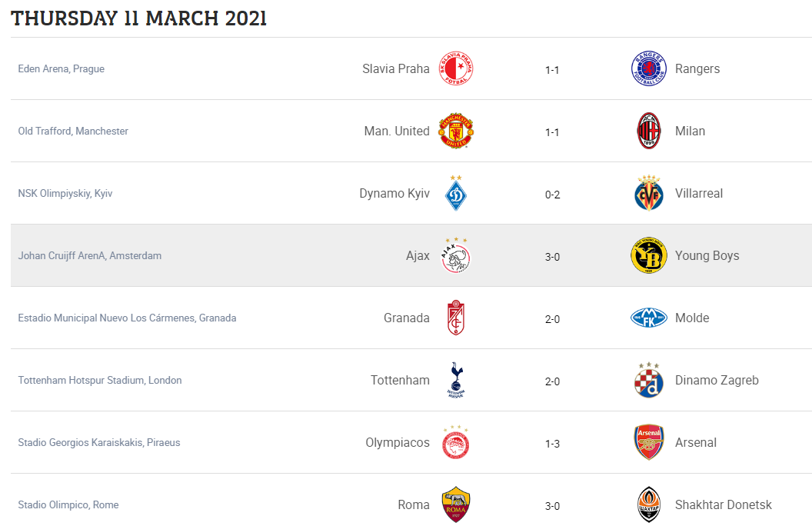Open the Dinamo Zagreb team name
The image size is (812, 526).
click(717, 381)
